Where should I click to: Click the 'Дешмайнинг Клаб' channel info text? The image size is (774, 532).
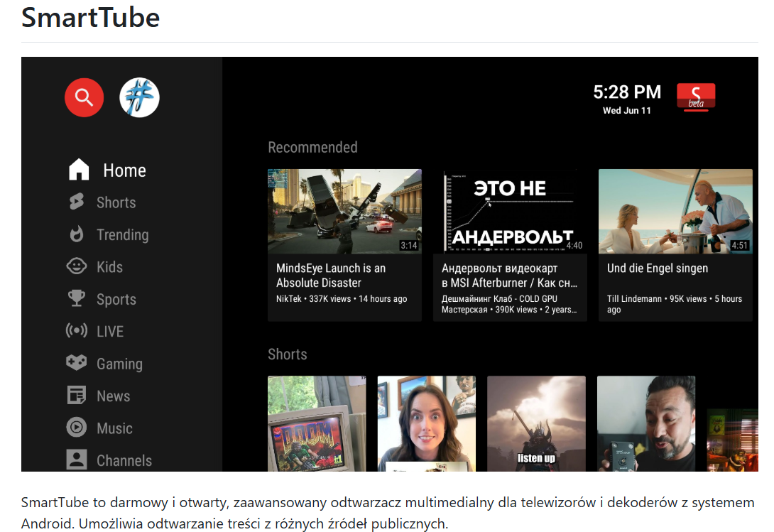tap(509, 304)
